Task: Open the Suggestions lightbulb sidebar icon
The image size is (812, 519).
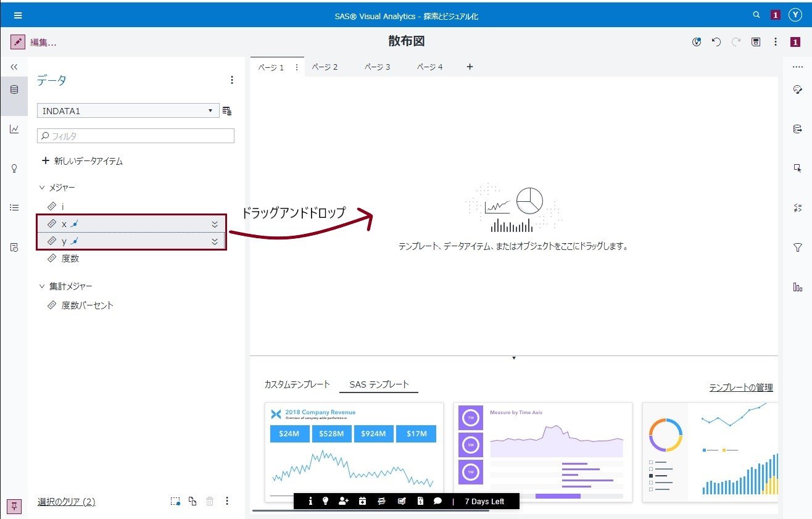Action: coord(14,168)
